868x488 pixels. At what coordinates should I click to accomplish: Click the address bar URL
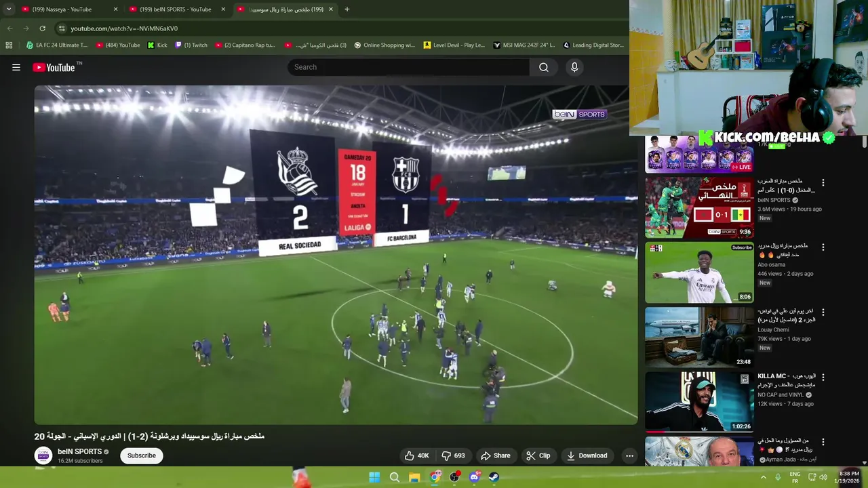point(124,28)
